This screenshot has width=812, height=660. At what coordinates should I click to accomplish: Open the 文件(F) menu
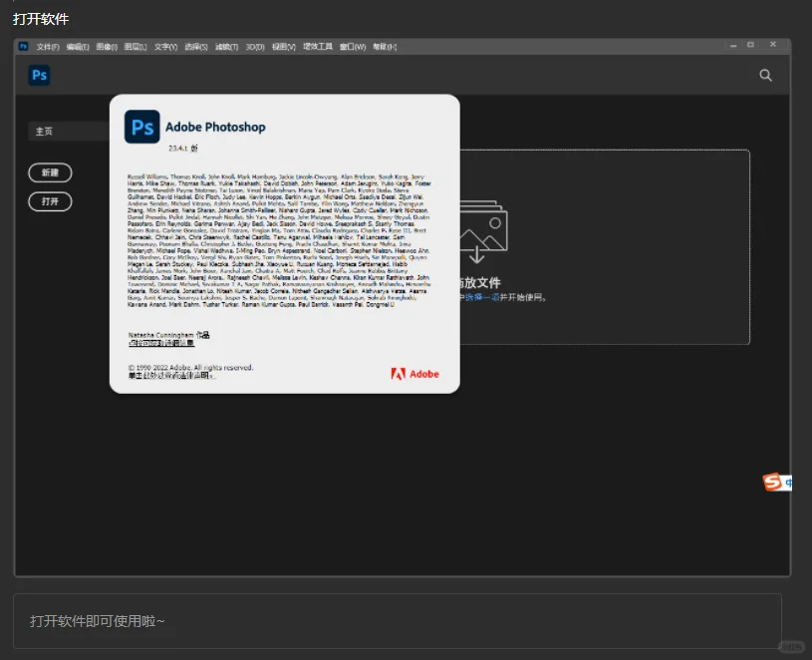(48, 47)
